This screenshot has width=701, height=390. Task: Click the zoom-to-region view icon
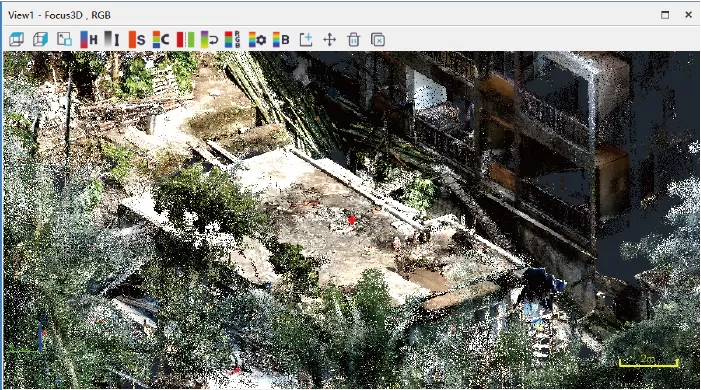pos(64,39)
